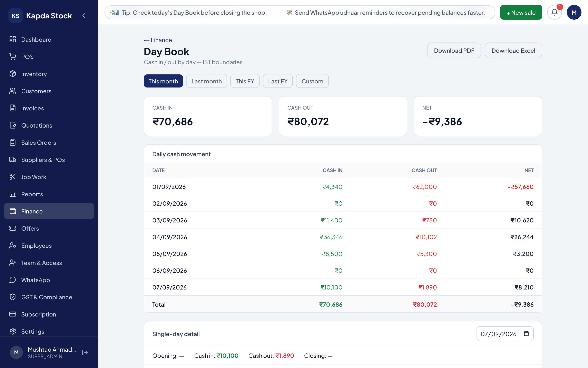Open notifications bell
The image size is (588, 368).
554,12
